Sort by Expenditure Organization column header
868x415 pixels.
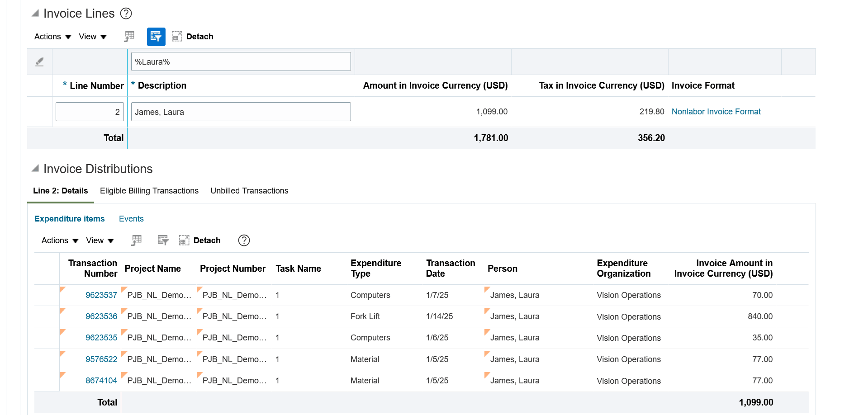(x=624, y=269)
